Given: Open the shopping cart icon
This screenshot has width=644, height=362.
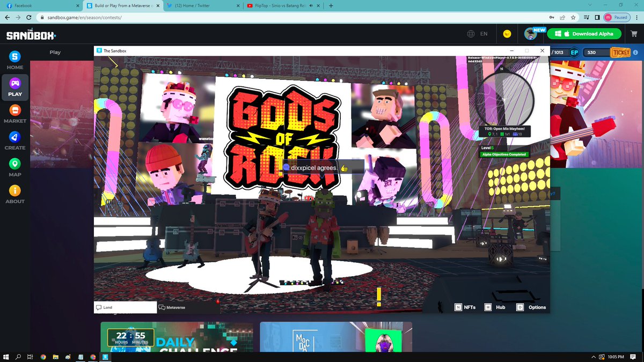Looking at the screenshot, I should point(633,34).
